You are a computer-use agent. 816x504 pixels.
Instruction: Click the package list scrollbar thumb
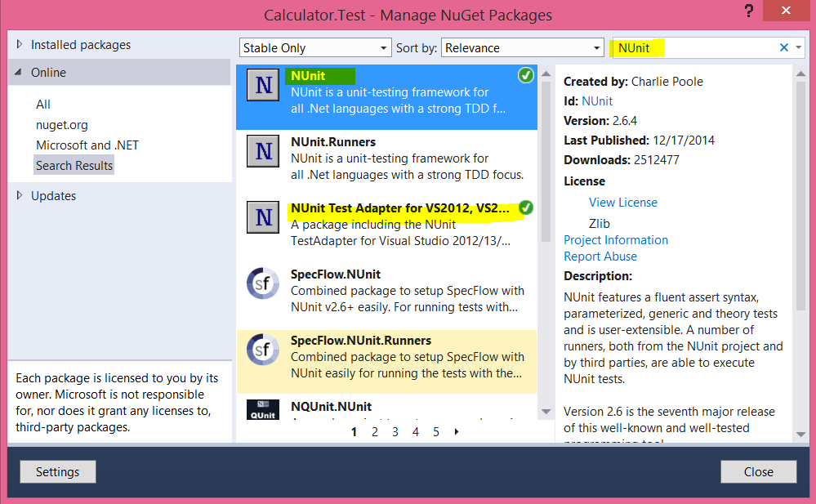point(546,162)
